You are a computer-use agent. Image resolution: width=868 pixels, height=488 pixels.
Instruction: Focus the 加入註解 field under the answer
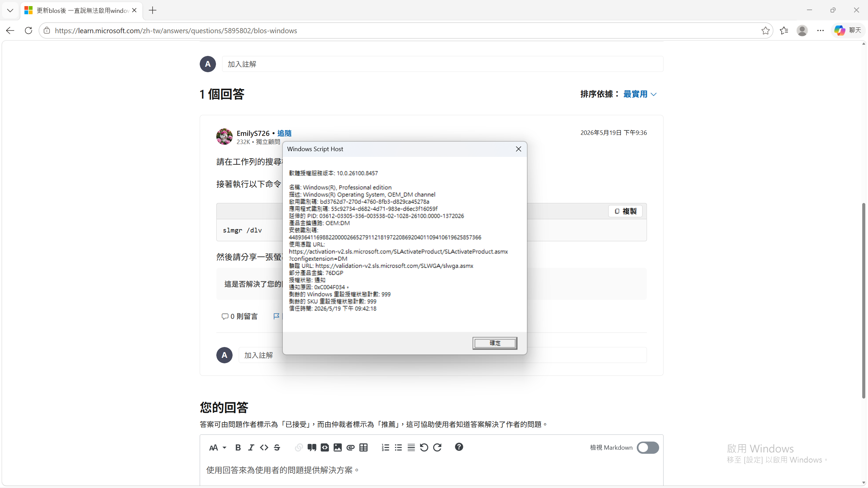442,355
